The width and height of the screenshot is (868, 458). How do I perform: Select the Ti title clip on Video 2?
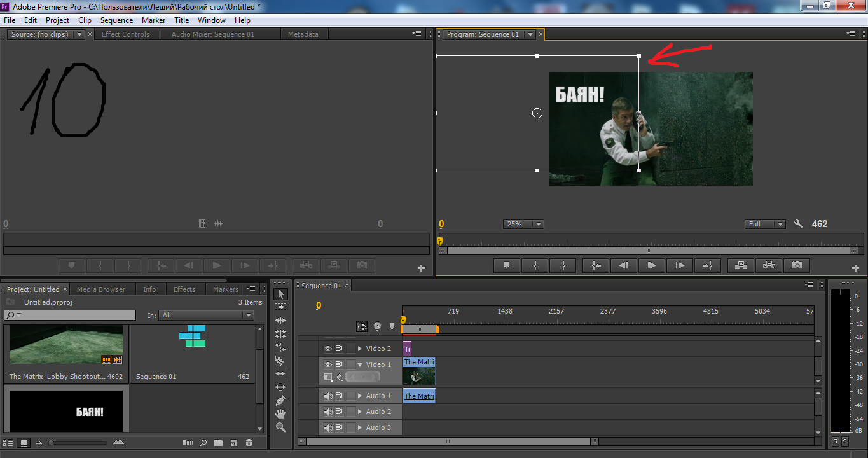[x=407, y=349]
